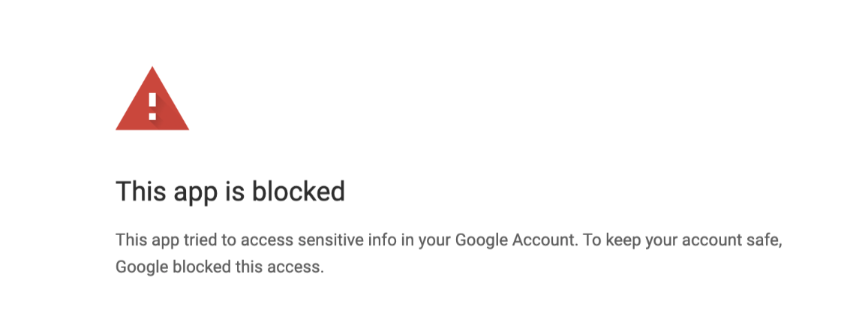
Task: Click the red warning triangle icon
Action: 152,98
